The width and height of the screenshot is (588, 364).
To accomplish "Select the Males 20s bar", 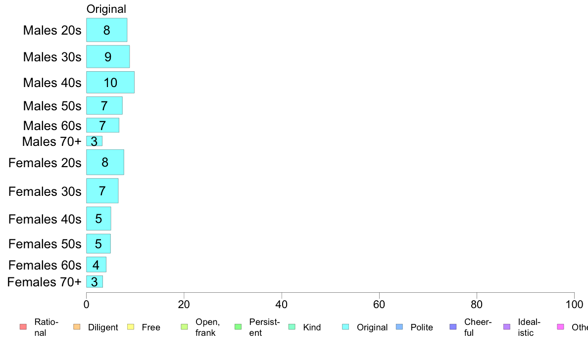I will [107, 30].
